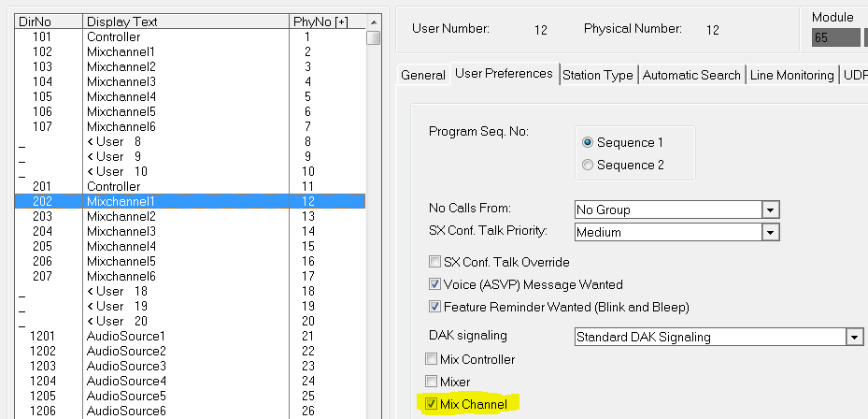Expand SX Conf. Talk Priority dropdown

tap(771, 232)
